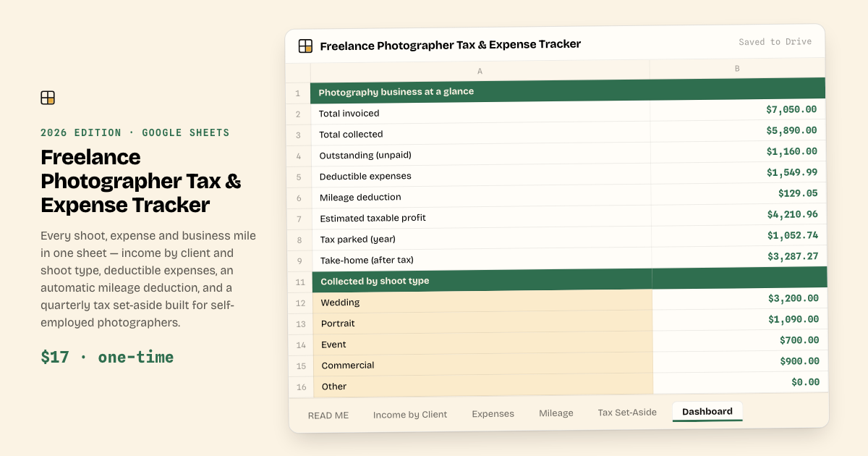Click the large product heading on the left
This screenshot has height=456, width=868.
tap(141, 181)
